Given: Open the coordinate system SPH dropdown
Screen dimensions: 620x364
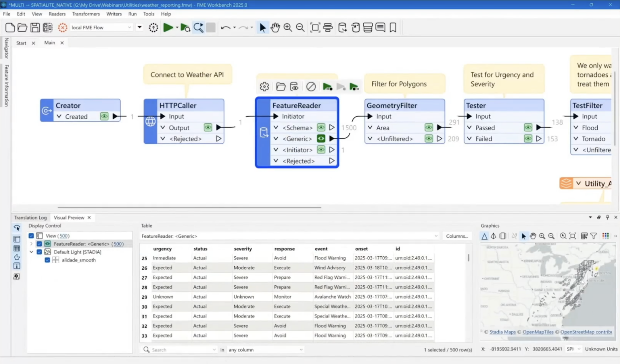Looking at the screenshot, I should point(573,349).
